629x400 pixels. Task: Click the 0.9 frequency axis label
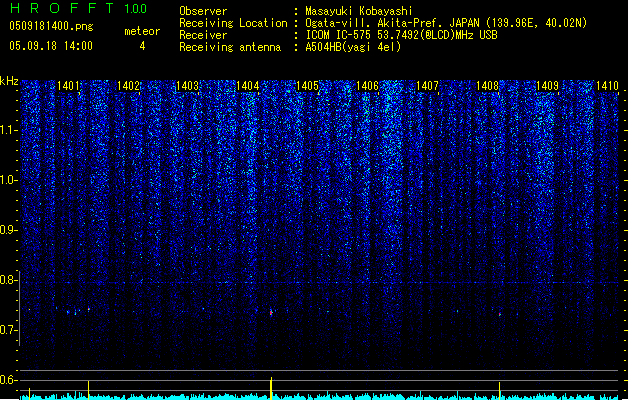pos(9,230)
